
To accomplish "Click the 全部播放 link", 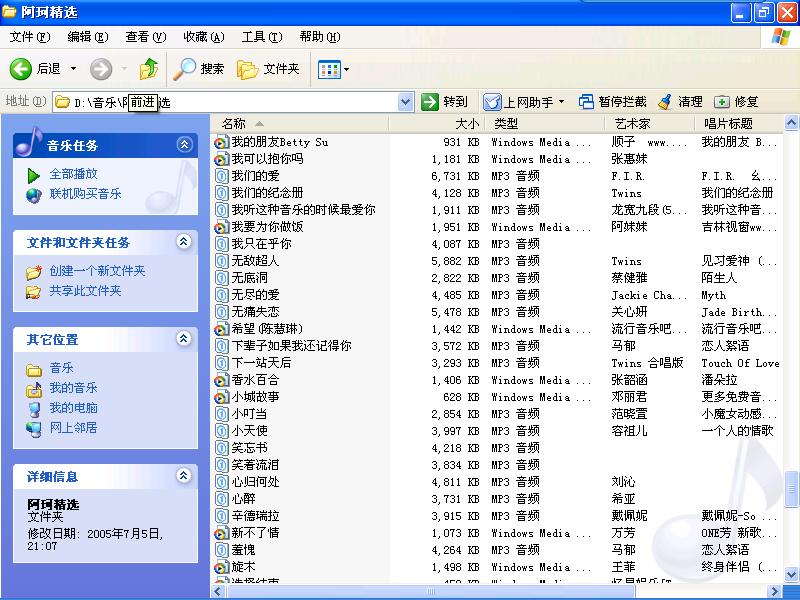I will [73, 174].
